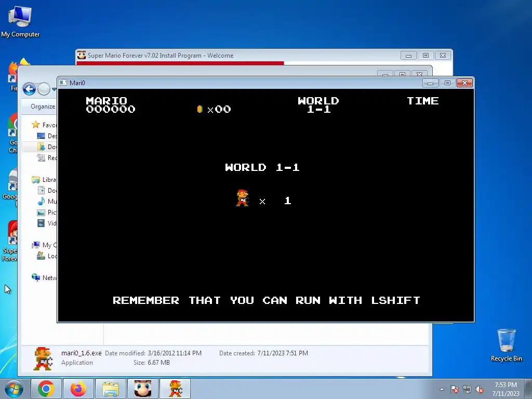Click the Size value 6.67 MB
Image resolution: width=532 pixels, height=399 pixels.
point(158,362)
